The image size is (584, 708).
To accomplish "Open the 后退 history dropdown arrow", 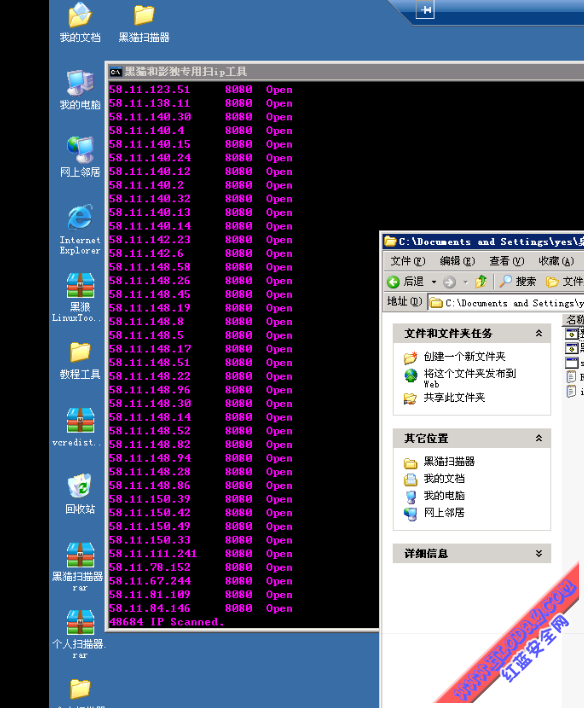I will [434, 282].
